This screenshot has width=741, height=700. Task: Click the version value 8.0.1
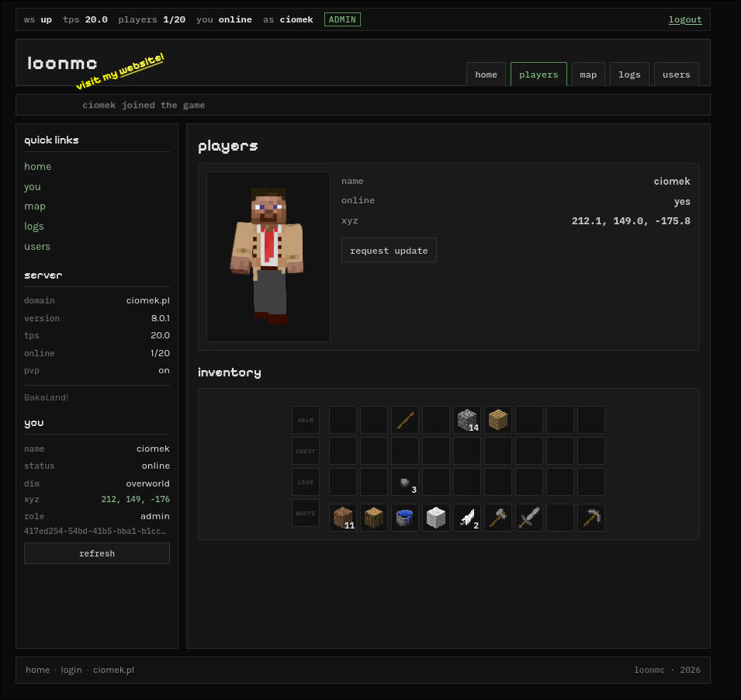pos(161,318)
